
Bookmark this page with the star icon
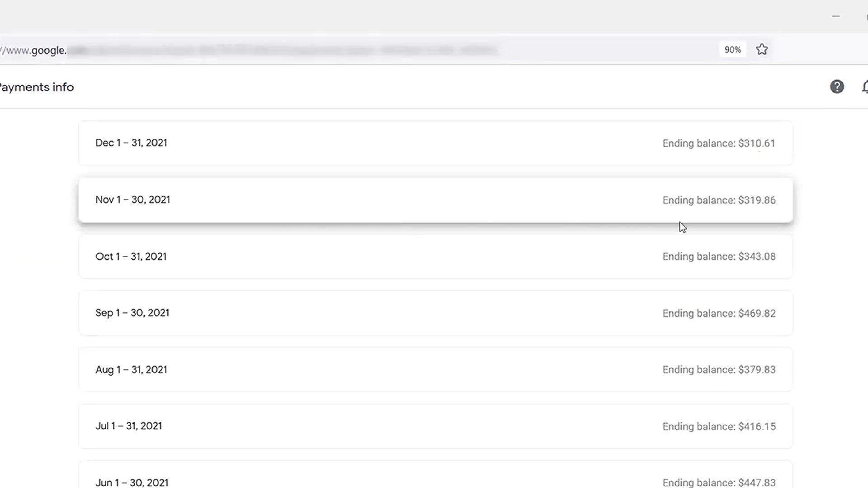pyautogui.click(x=762, y=49)
